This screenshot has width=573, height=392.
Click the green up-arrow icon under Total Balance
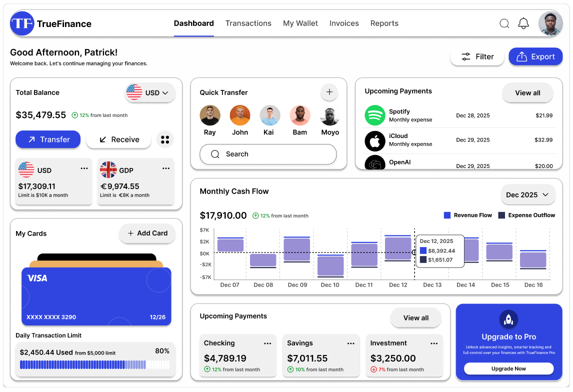75,115
